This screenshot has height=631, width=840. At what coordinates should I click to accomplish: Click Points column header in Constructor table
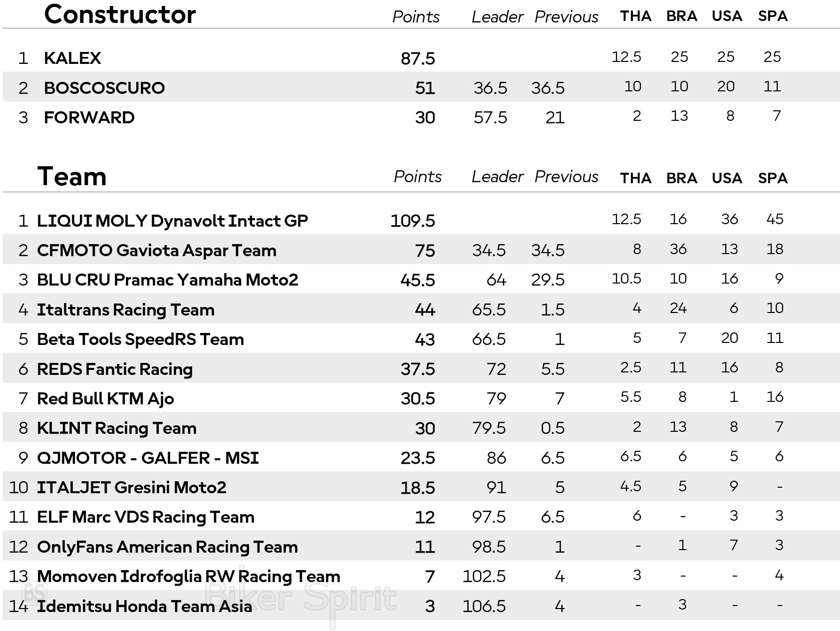click(x=416, y=17)
